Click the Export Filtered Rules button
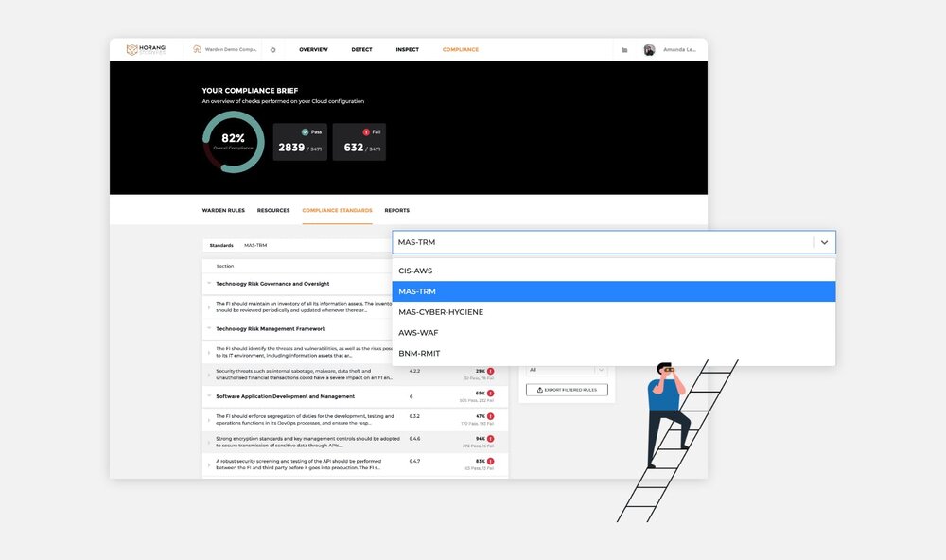 tap(566, 389)
